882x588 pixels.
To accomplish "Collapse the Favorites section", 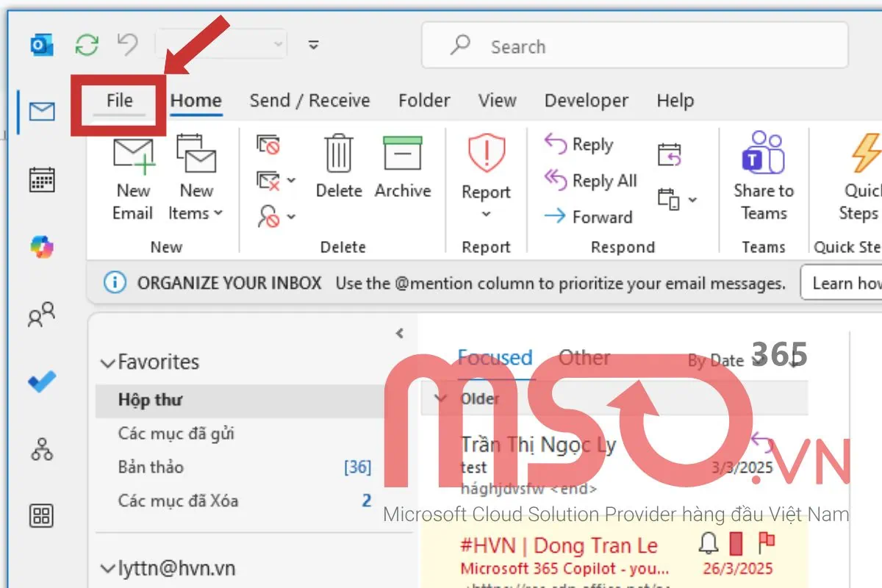I will [107, 362].
